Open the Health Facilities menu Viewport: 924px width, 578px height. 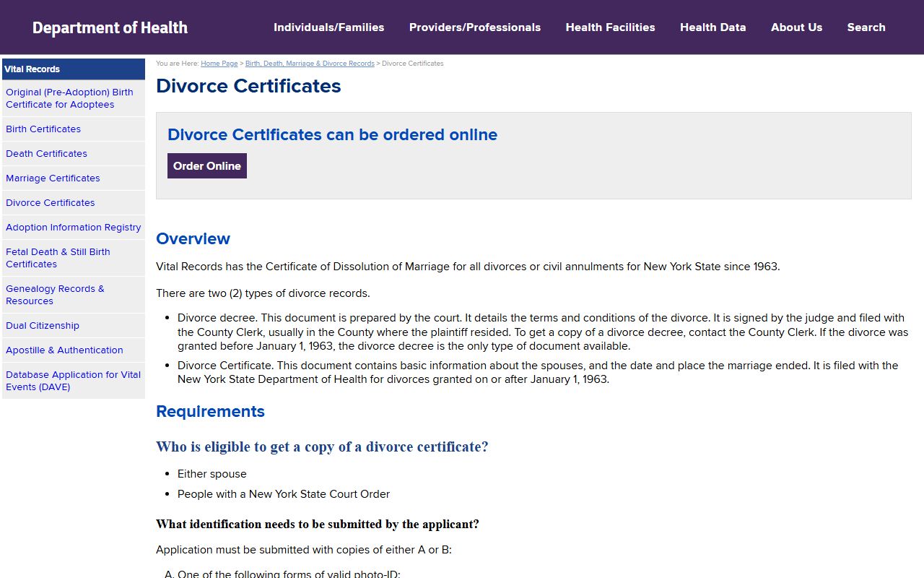click(611, 27)
